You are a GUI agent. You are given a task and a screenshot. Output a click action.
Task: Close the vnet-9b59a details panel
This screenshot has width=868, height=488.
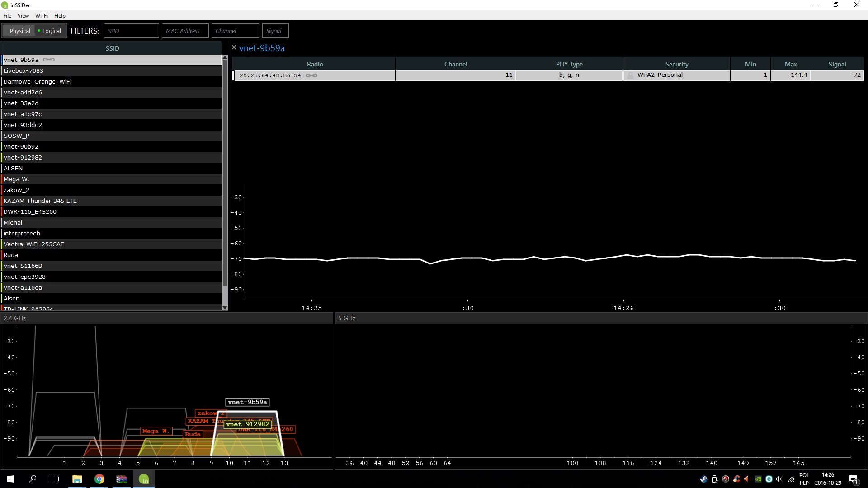click(234, 47)
